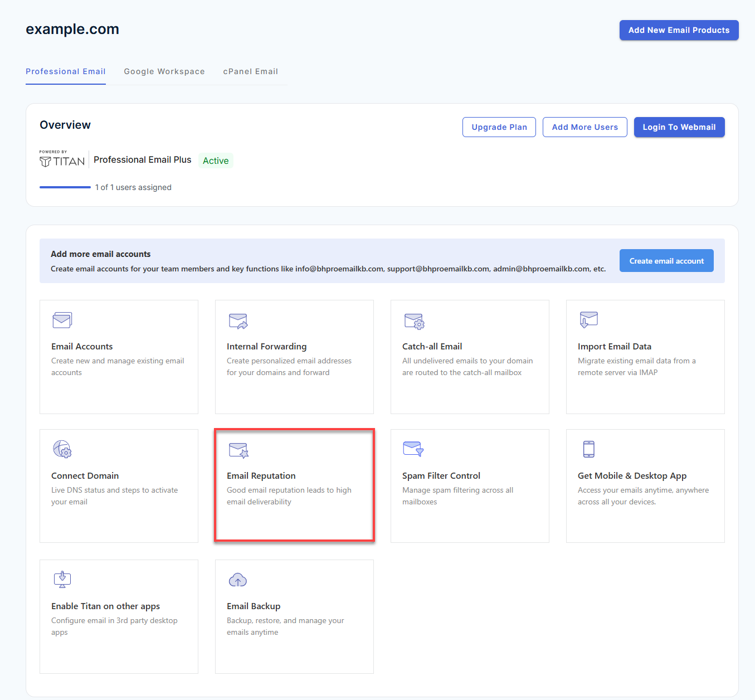Open Enable Titan on other apps title
Image resolution: width=755 pixels, height=700 pixels.
pos(105,606)
